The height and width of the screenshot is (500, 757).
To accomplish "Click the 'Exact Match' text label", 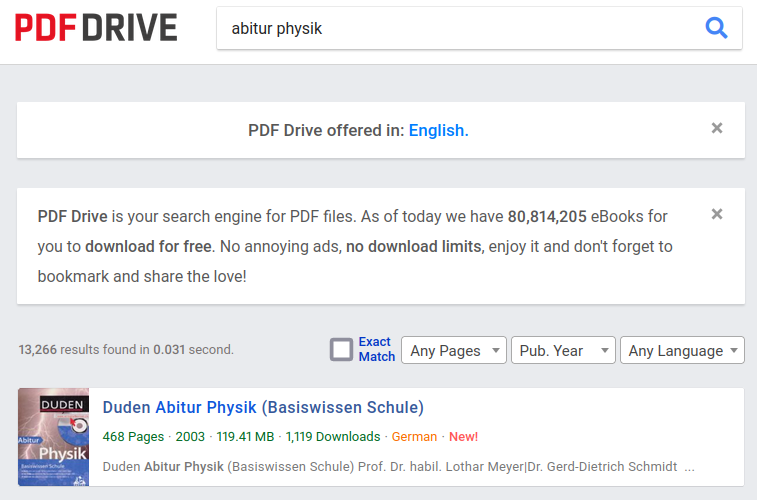I will coord(376,349).
